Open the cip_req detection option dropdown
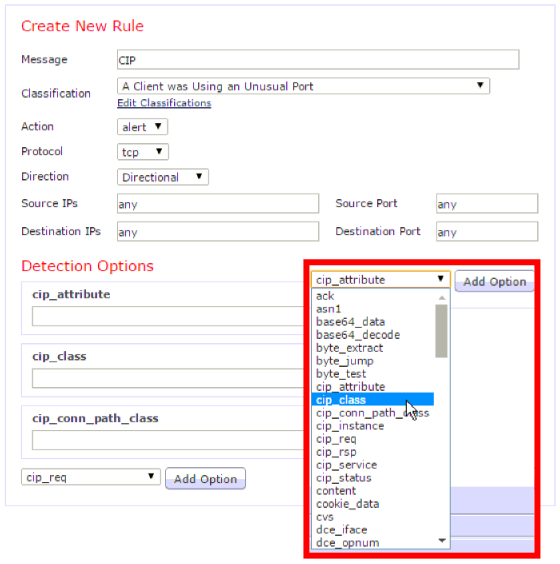The height and width of the screenshot is (564, 560). 91,477
